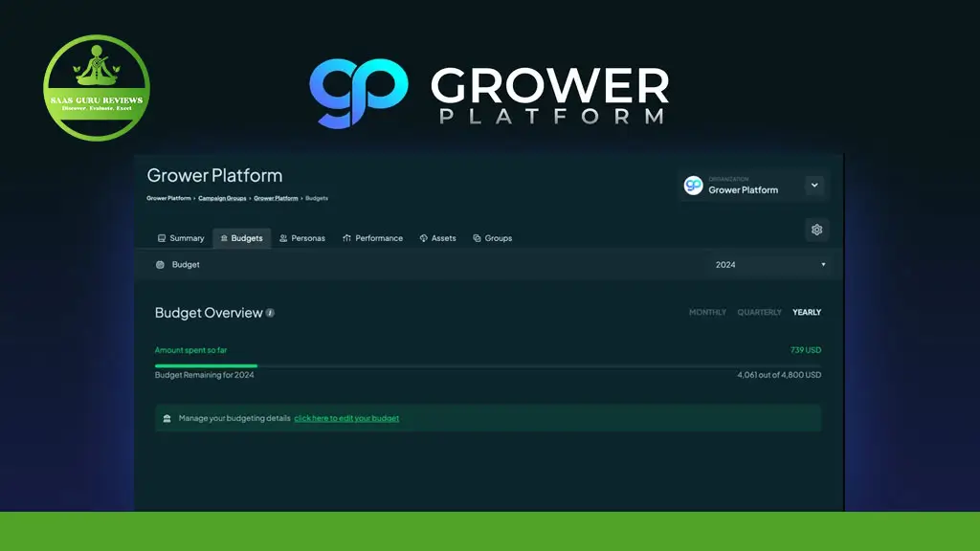Click the 'Amount spent so far' label
The height and width of the screenshot is (551, 980).
(190, 350)
